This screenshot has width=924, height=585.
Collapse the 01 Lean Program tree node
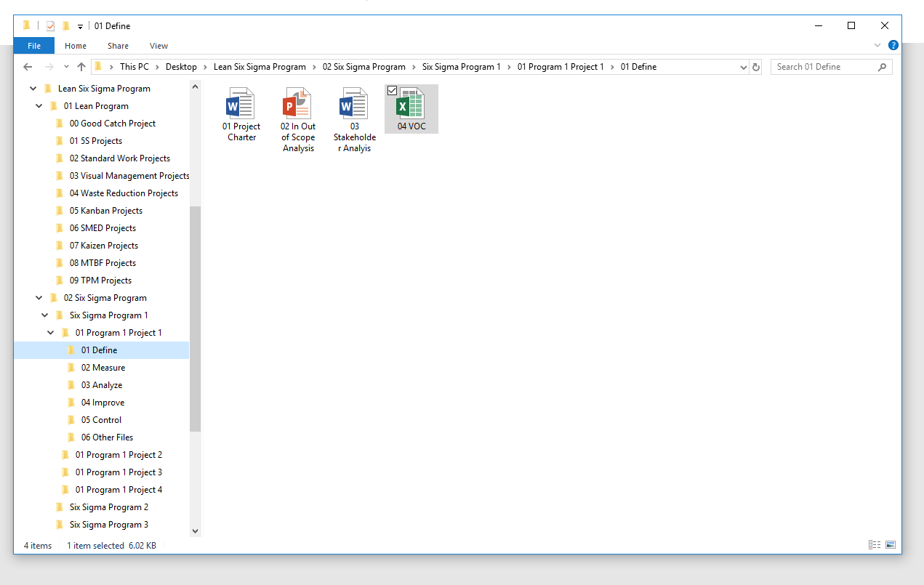coord(39,106)
